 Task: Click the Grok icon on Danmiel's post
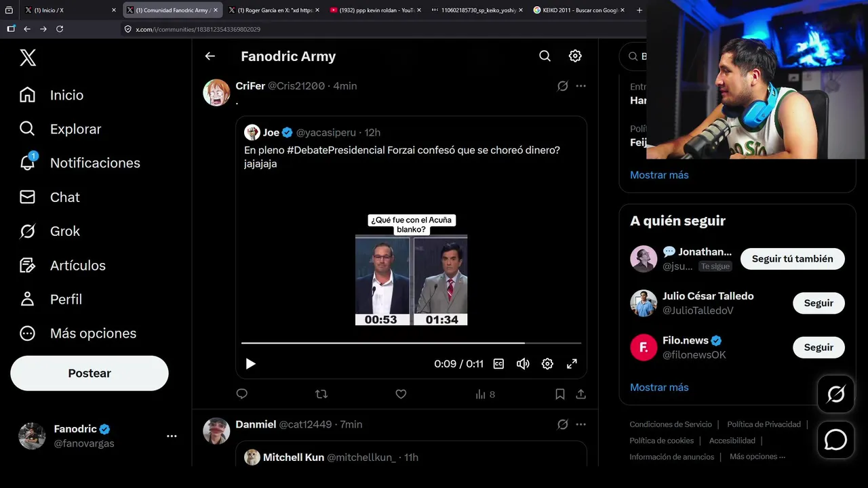tap(562, 424)
